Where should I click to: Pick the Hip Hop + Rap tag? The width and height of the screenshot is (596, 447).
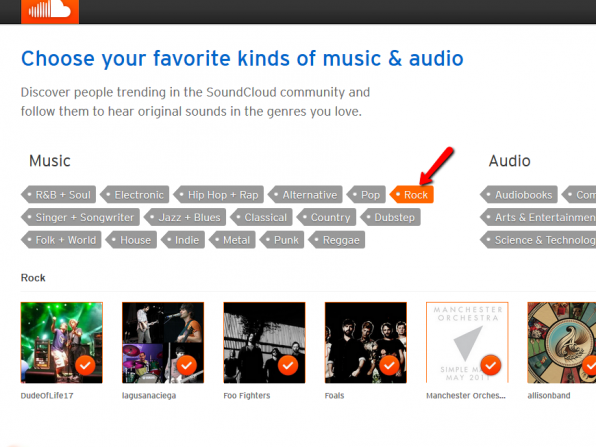coord(219,195)
